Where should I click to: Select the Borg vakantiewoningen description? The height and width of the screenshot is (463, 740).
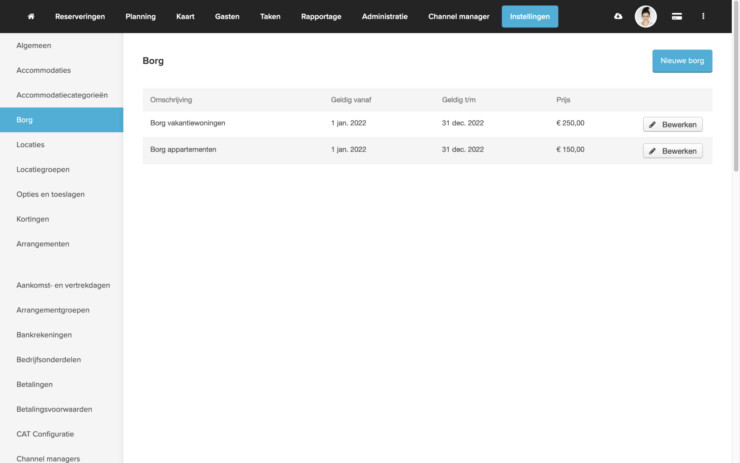click(x=187, y=123)
